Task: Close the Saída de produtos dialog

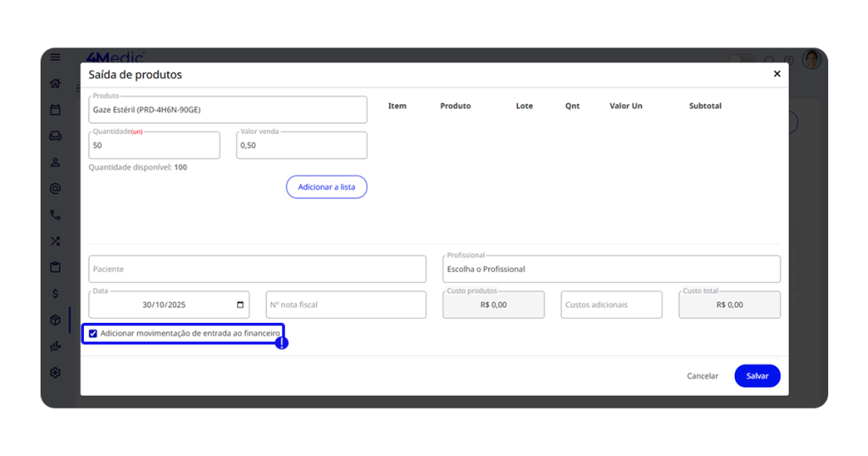Action: point(776,75)
